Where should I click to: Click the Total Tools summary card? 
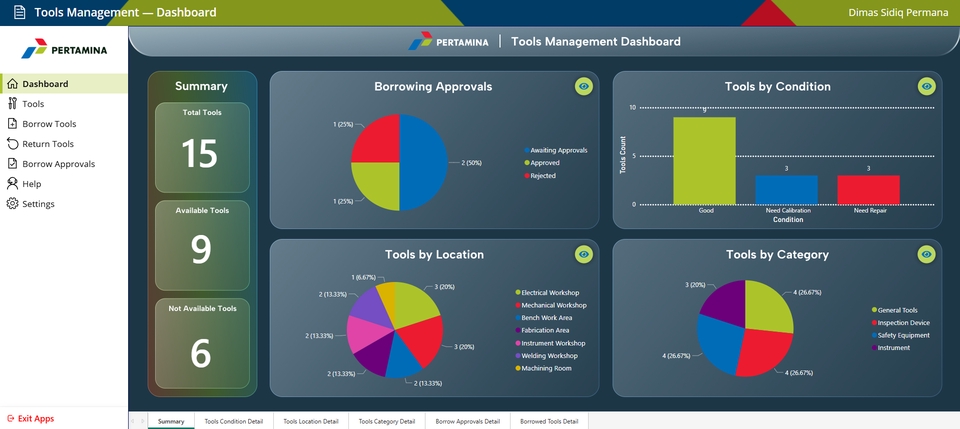pos(201,146)
